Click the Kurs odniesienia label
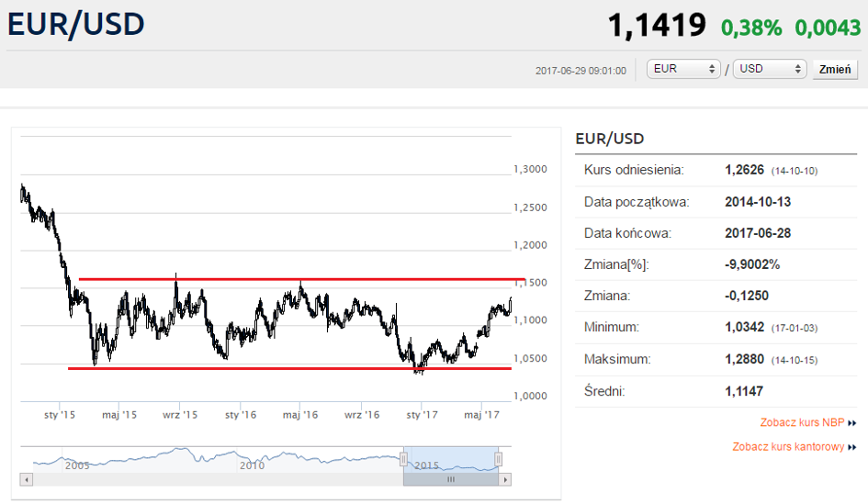 pos(634,170)
